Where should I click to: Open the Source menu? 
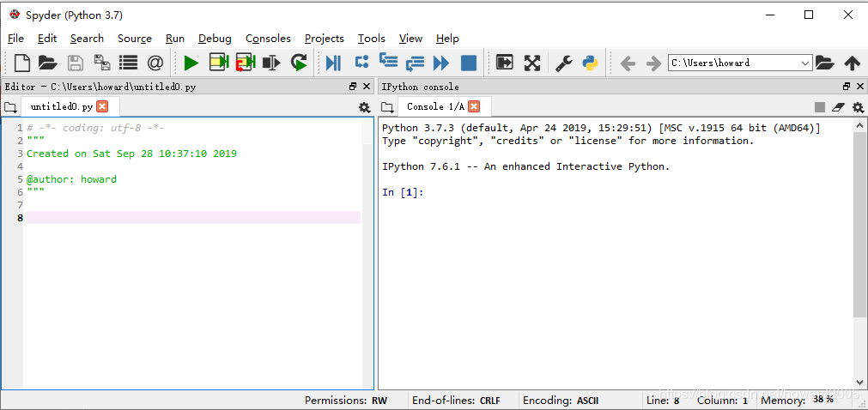coord(135,39)
